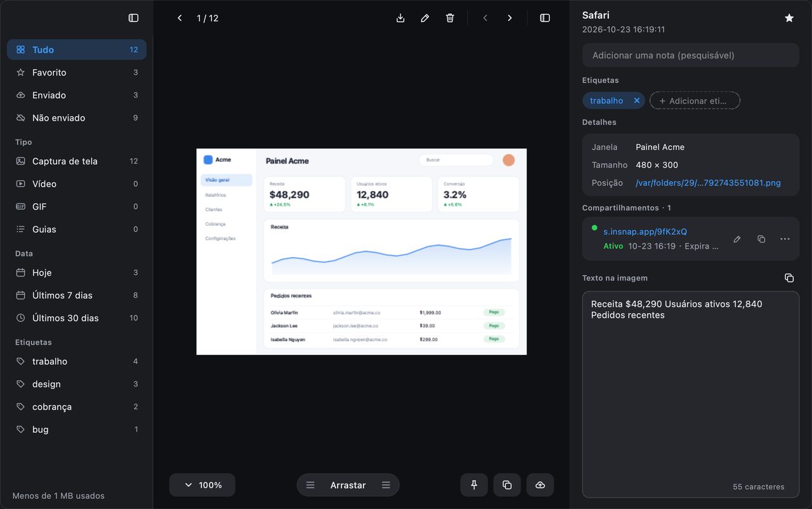Pin the capture with pin icon
Viewport: 812px width, 509px height.
[474, 485]
